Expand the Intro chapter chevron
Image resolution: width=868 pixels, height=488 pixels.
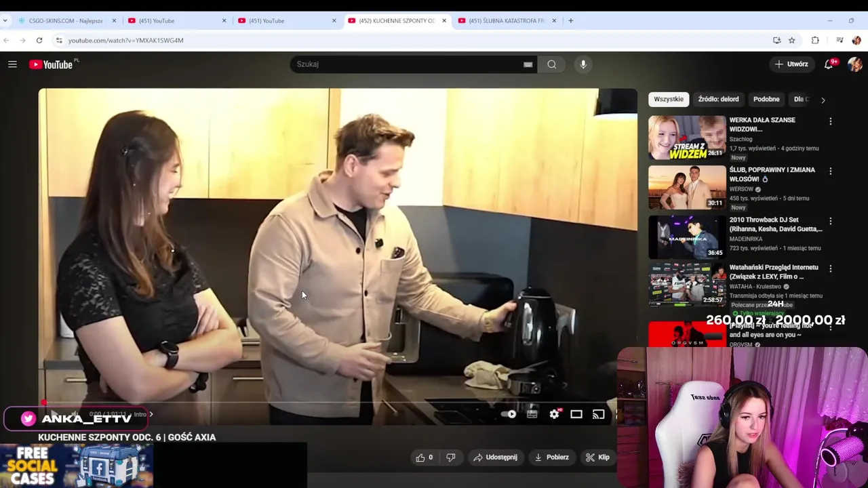tap(151, 414)
